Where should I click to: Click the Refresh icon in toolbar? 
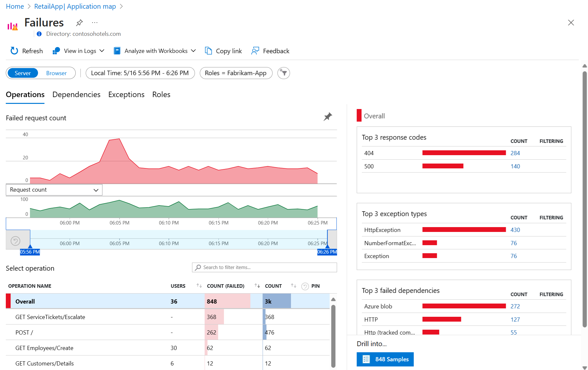(x=14, y=51)
